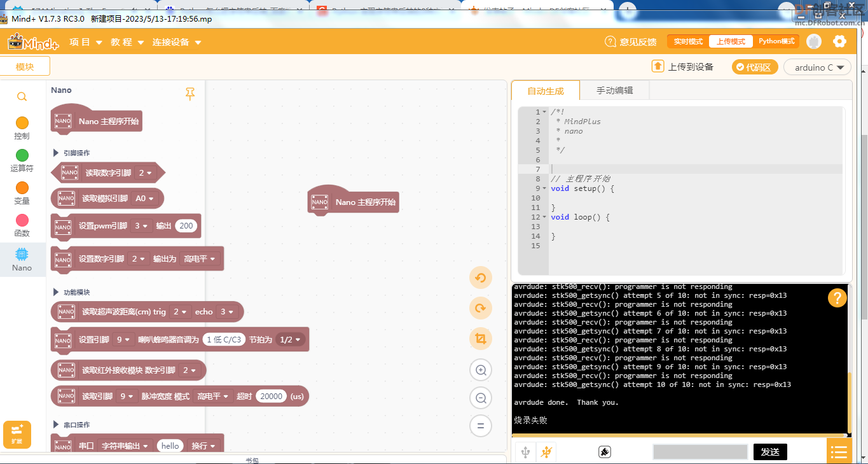Select the 变量 block category

(x=22, y=193)
